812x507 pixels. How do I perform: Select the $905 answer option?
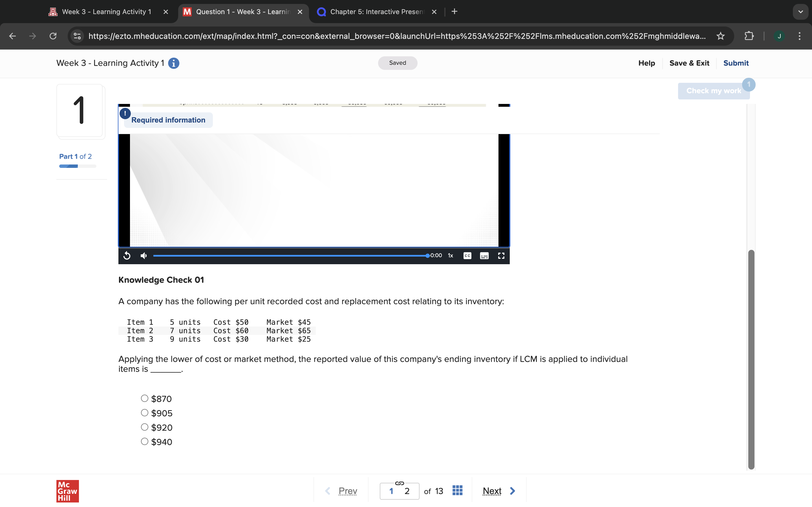(145, 413)
